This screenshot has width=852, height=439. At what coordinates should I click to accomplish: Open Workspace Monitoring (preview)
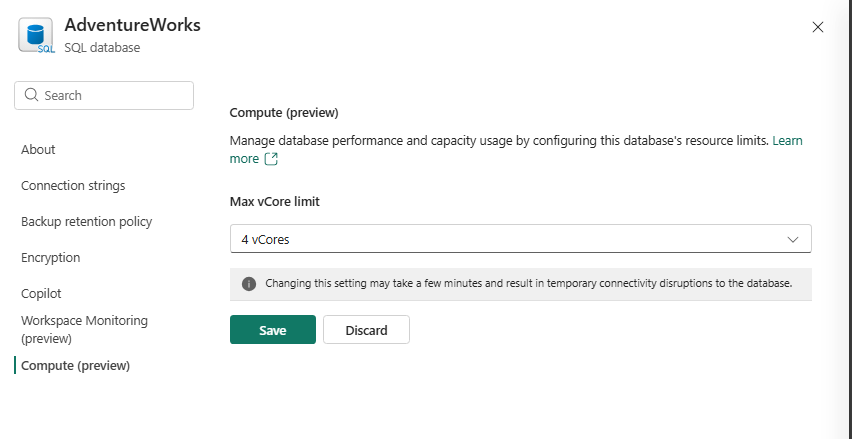point(84,329)
